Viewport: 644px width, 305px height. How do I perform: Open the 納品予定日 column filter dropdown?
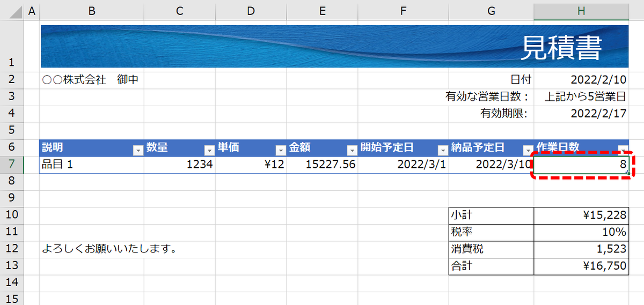[528, 150]
